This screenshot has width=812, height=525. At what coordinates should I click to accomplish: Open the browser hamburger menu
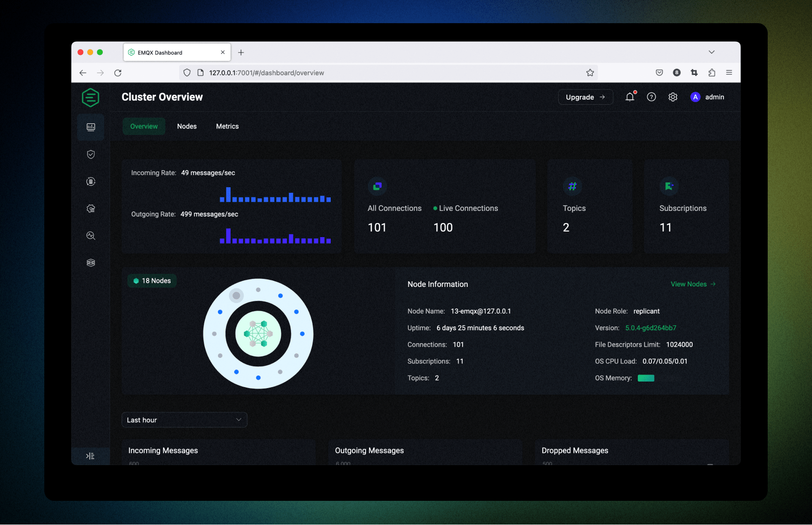click(x=729, y=72)
